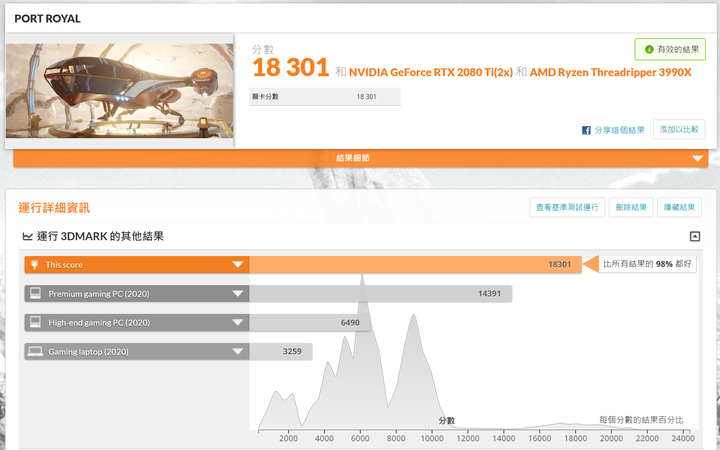720x450 pixels.
Task: Click the 有效的結果 valid result badge
Action: click(670, 49)
